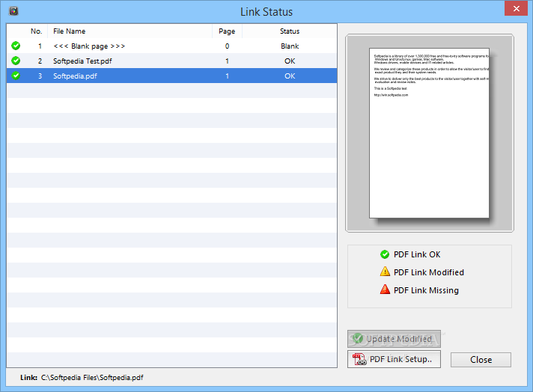Click the PDF Link OK green check icon
The height and width of the screenshot is (392, 533).
[385, 254]
